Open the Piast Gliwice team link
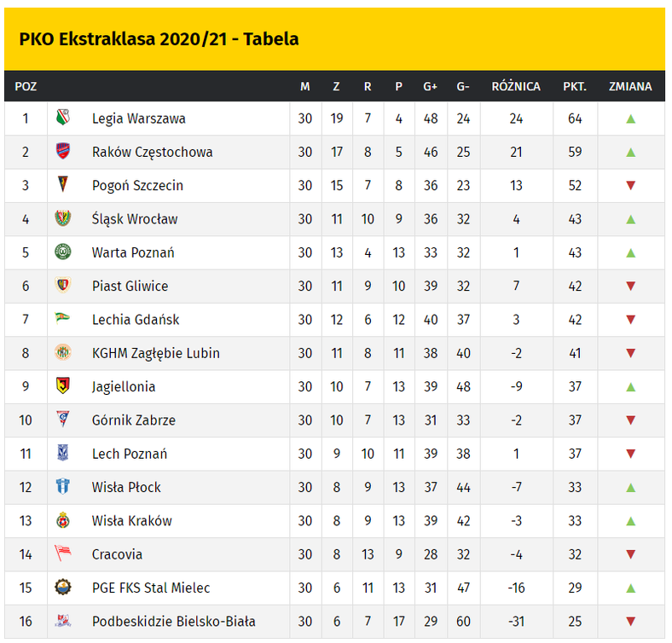The width and height of the screenshot is (672, 643). pos(130,287)
